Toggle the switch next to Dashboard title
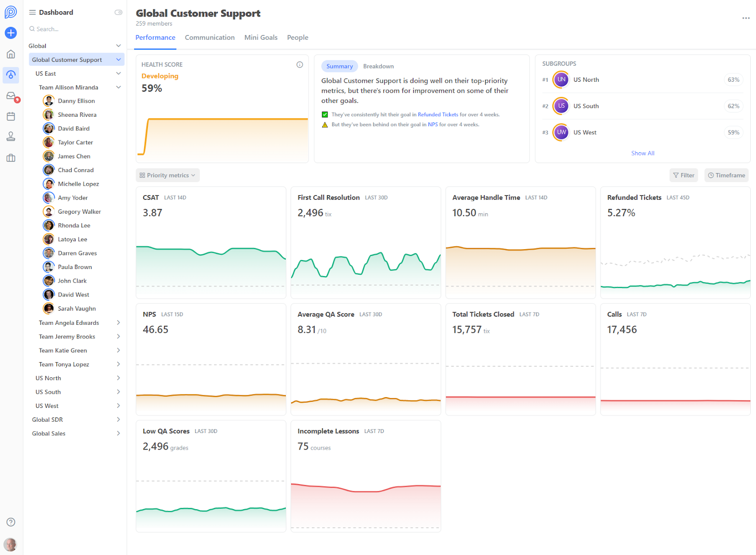The width and height of the screenshot is (756, 555). tap(119, 12)
